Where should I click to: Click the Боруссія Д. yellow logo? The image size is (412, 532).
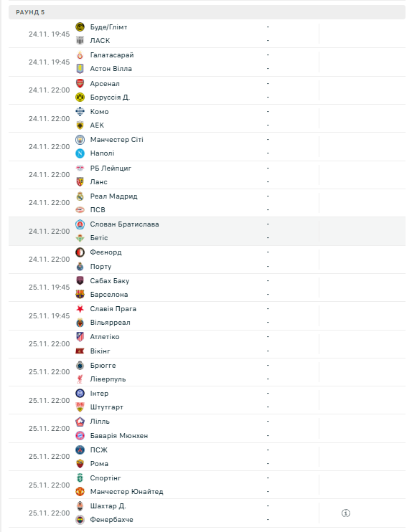click(x=80, y=97)
